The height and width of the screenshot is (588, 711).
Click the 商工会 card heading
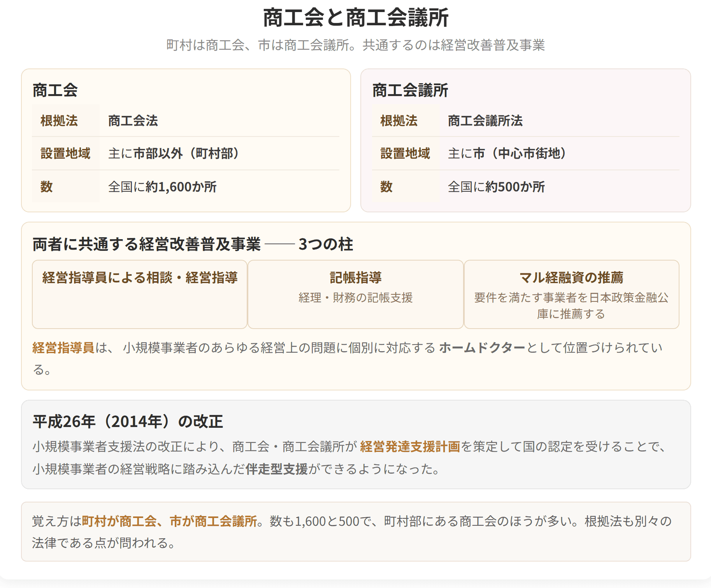click(x=55, y=90)
